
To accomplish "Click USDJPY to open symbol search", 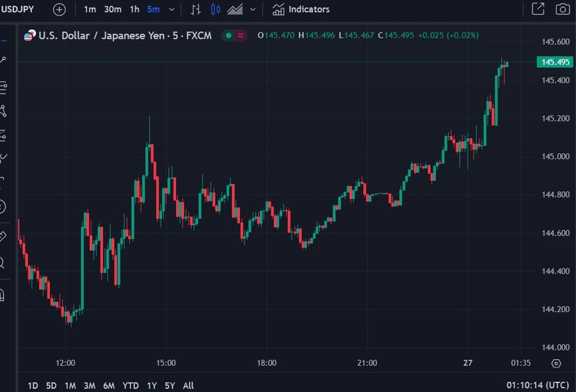I will point(19,9).
